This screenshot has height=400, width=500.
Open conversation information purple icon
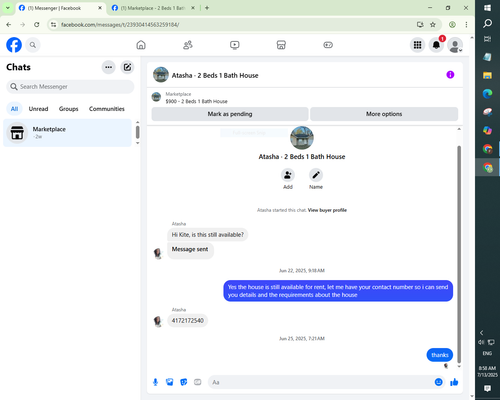click(450, 75)
